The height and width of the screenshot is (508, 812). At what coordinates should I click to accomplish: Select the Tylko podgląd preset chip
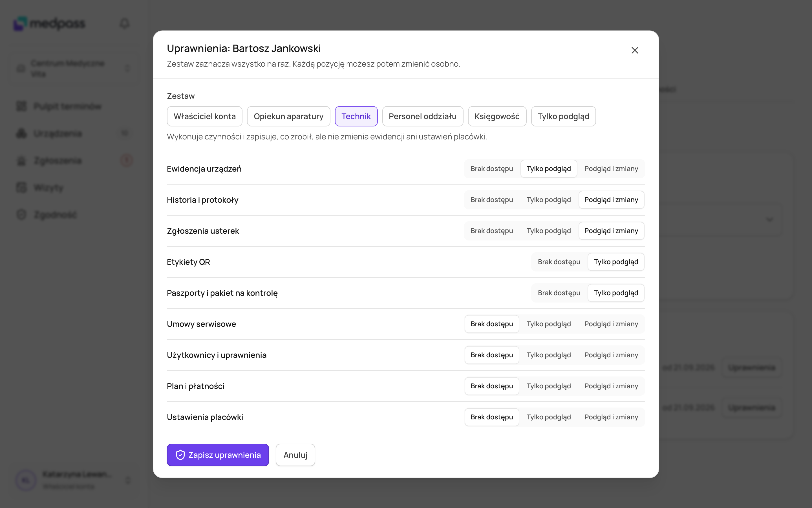pyautogui.click(x=563, y=116)
